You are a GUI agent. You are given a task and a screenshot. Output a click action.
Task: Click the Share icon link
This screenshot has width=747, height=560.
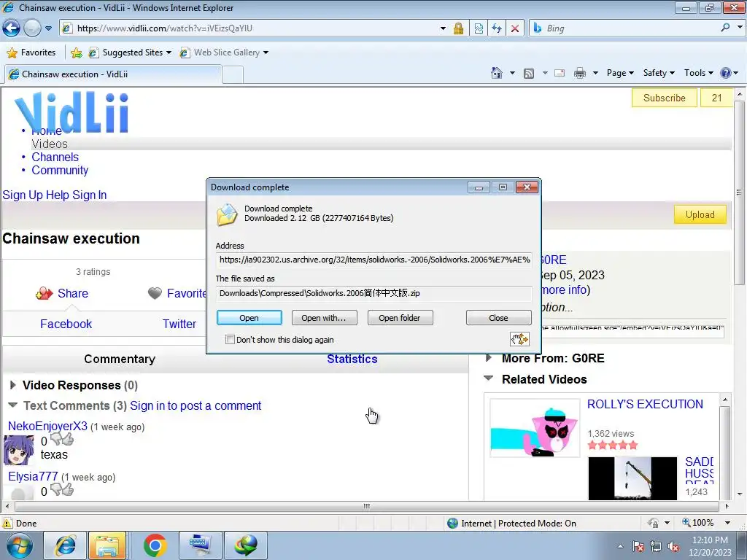click(63, 293)
